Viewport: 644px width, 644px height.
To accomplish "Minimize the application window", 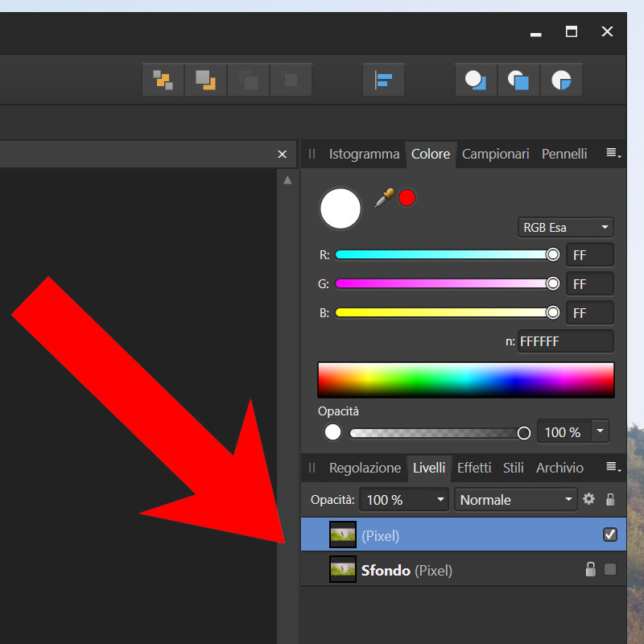I will [x=535, y=35].
